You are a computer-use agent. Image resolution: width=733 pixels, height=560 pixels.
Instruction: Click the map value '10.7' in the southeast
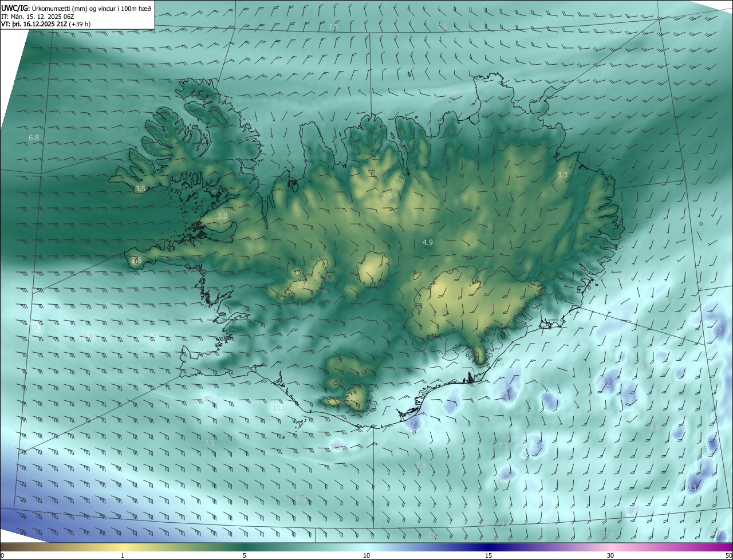coord(632,510)
